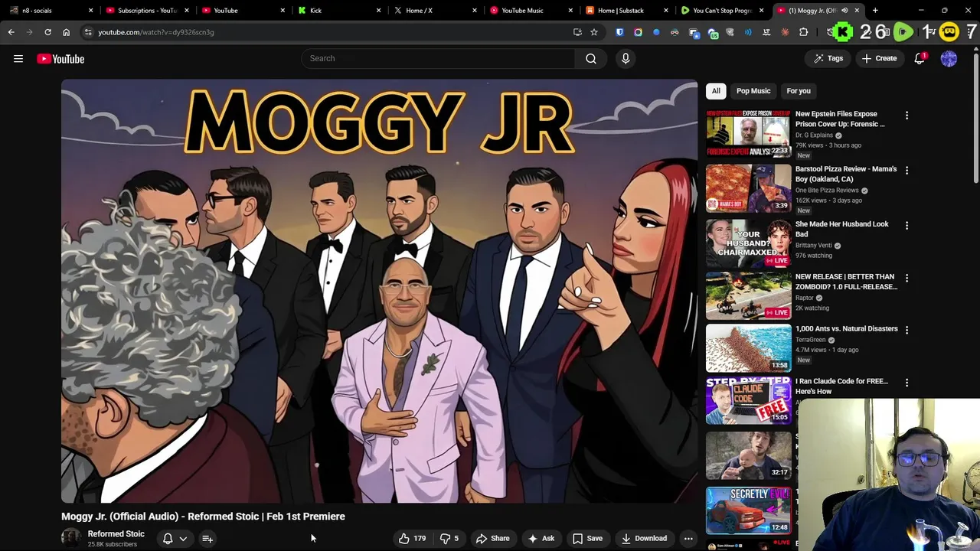Open options for I Ran Claude Code video
The image size is (980, 551).
coord(906,383)
